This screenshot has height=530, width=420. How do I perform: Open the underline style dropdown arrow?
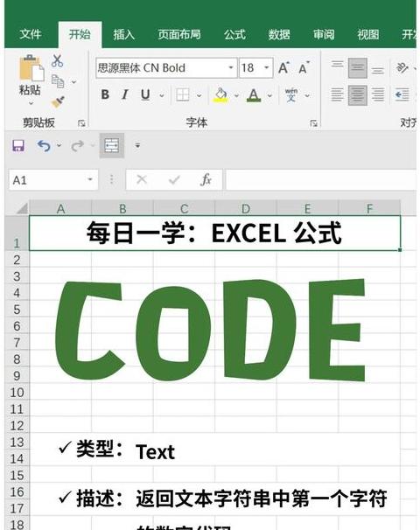[162, 95]
